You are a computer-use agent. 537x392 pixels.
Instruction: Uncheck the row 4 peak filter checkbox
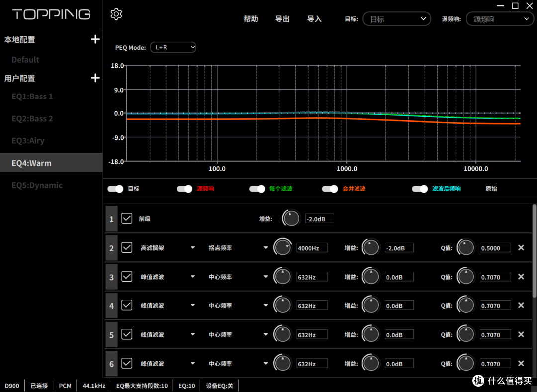pos(127,305)
